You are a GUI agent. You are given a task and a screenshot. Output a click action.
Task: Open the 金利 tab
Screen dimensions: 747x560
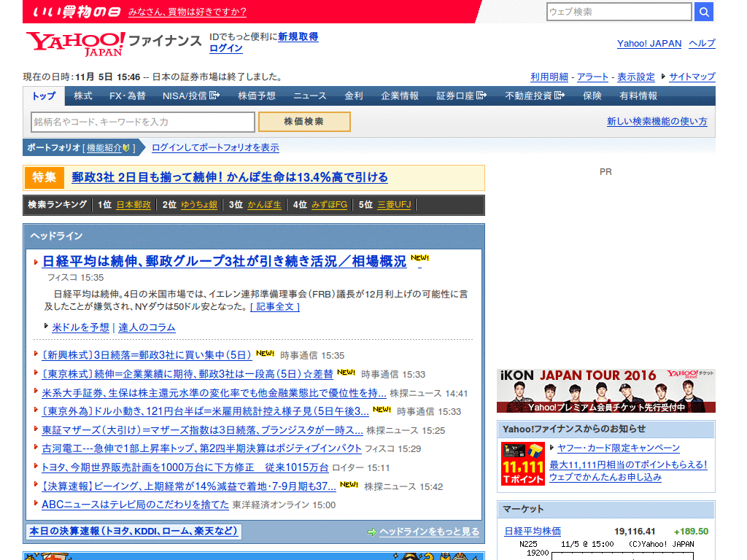point(354,96)
